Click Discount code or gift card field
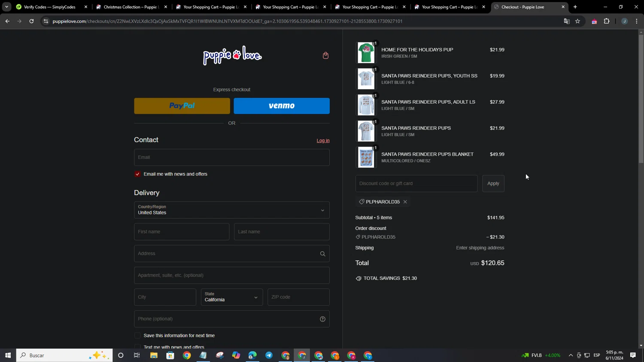 tap(416, 184)
